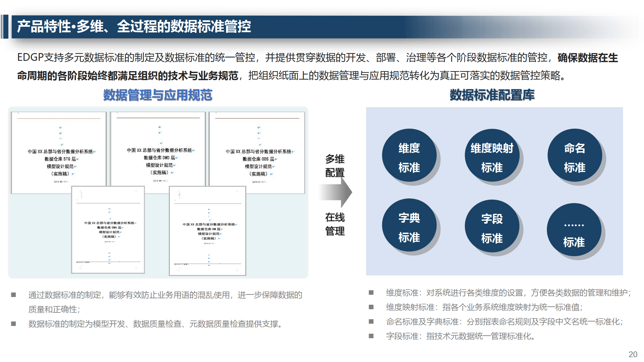The width and height of the screenshot is (644, 362).
Task: Click the bullet starting 字段标准
Action: 460,336
